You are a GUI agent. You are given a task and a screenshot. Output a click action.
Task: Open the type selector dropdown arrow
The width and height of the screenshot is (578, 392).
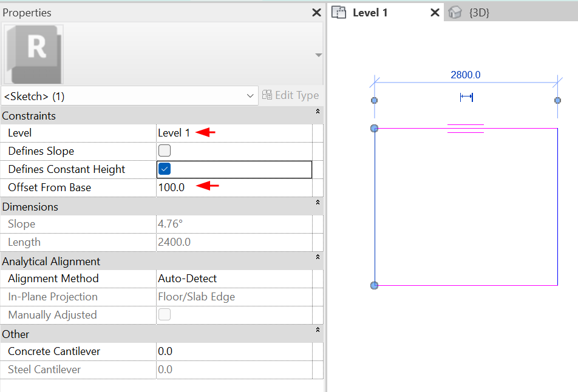[x=319, y=55]
